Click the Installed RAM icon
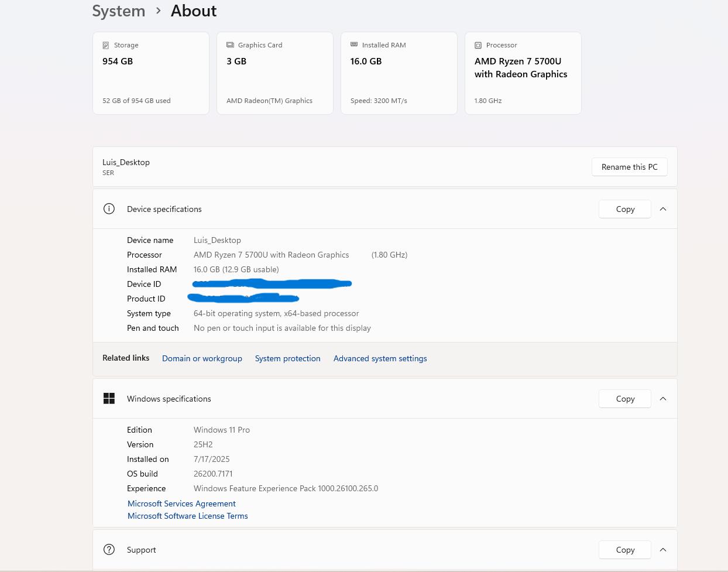728x572 pixels. [354, 44]
